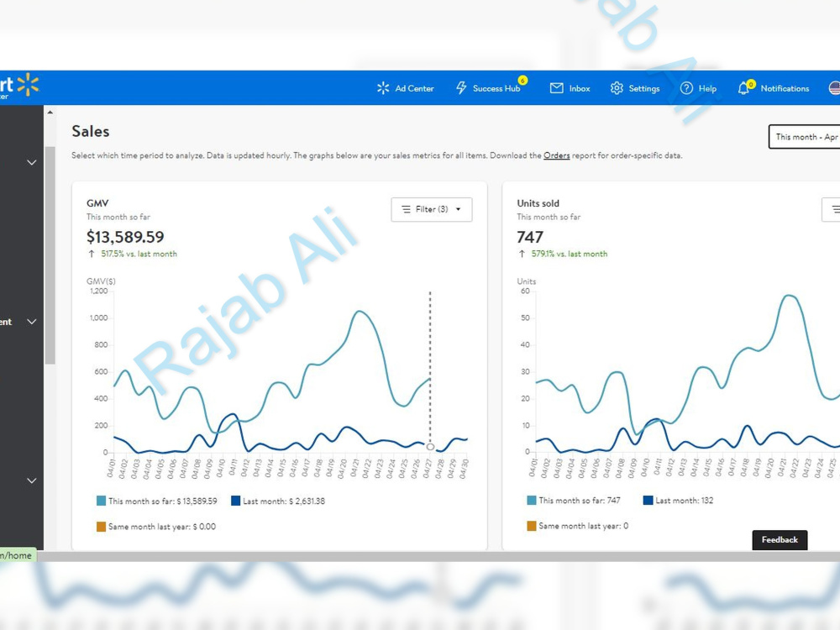Viewport: 840px width, 630px height.
Task: Open the GMV Filter (3) dropdown
Action: [x=431, y=209]
